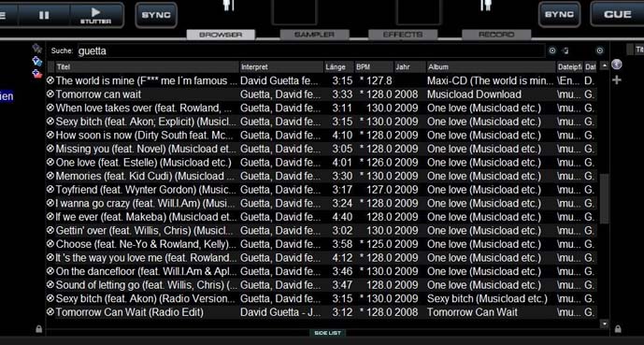Click the blue add virtual folder icon
The image size is (644, 345).
pyautogui.click(x=37, y=62)
